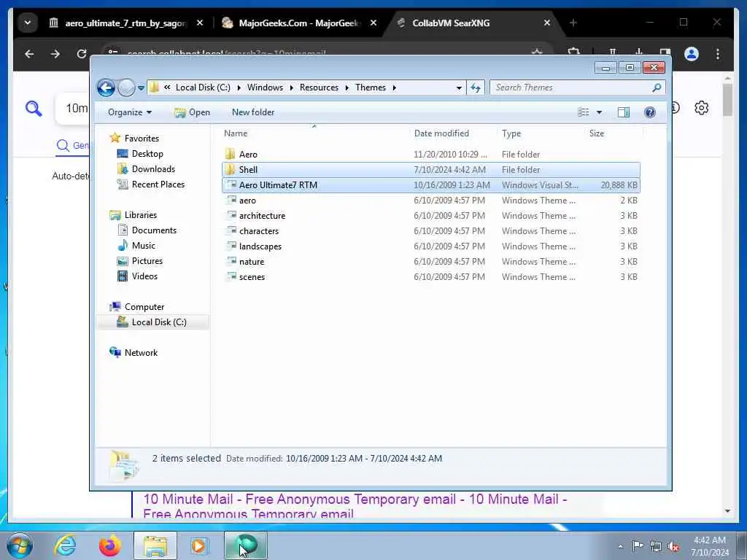Select the Shell folder icon
The image size is (747, 560).
click(231, 169)
